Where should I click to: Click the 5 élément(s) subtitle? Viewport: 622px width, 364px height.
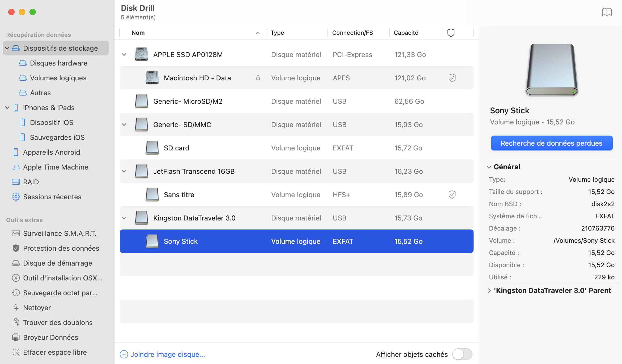tap(138, 17)
